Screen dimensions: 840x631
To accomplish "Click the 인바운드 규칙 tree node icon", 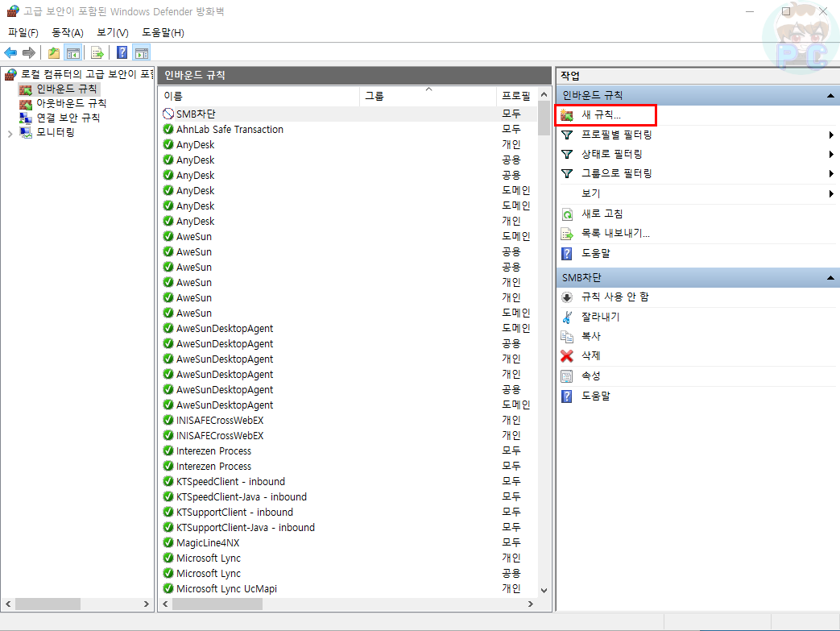I will pyautogui.click(x=26, y=89).
